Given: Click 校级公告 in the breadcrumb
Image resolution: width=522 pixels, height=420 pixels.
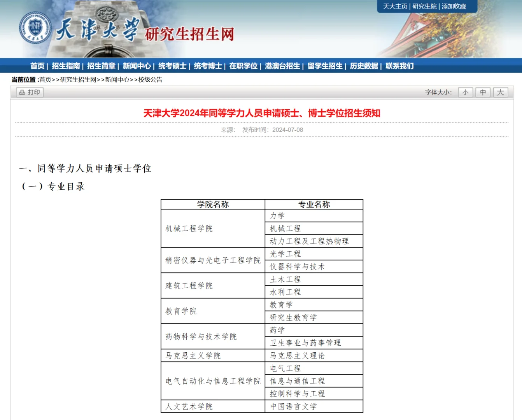Looking at the screenshot, I should [151, 80].
